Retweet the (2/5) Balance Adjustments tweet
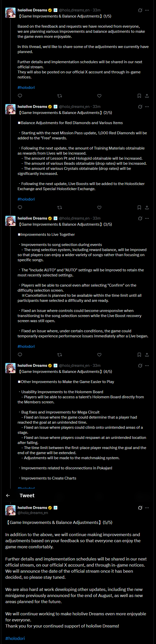The width and height of the screenshot is (156, 644). (60, 207)
